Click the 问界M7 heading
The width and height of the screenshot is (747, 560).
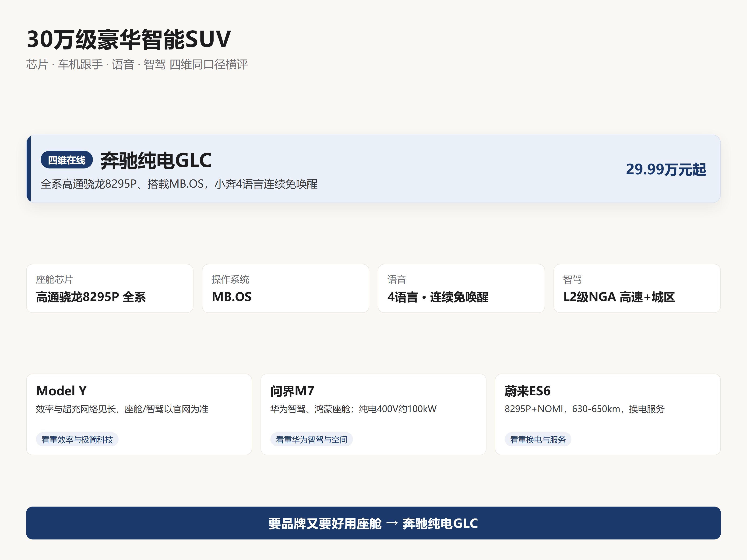point(292,391)
